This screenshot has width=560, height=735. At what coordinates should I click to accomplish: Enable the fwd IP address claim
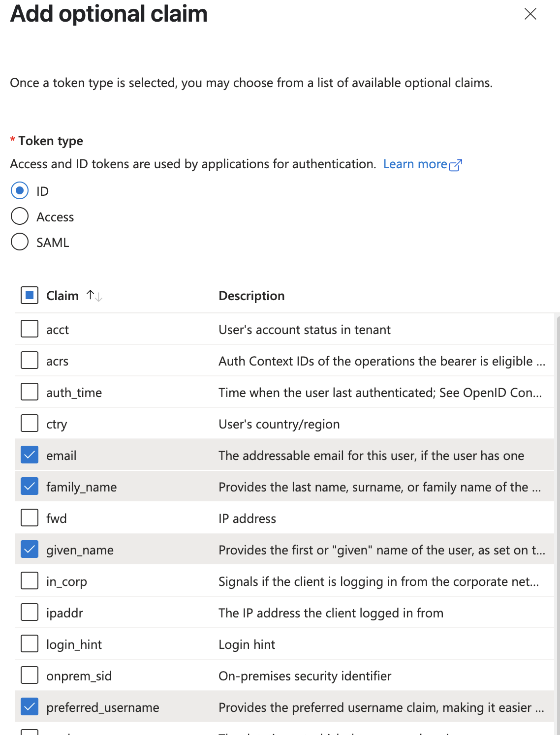coord(29,518)
